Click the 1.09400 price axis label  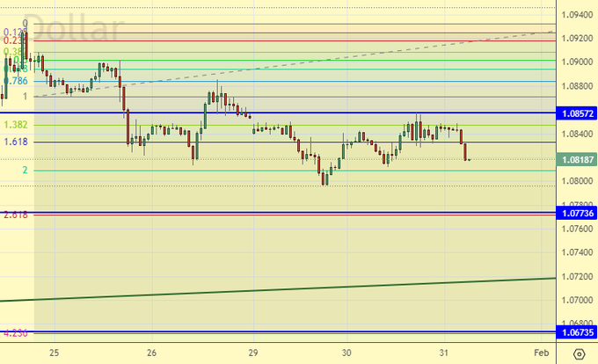[577, 15]
